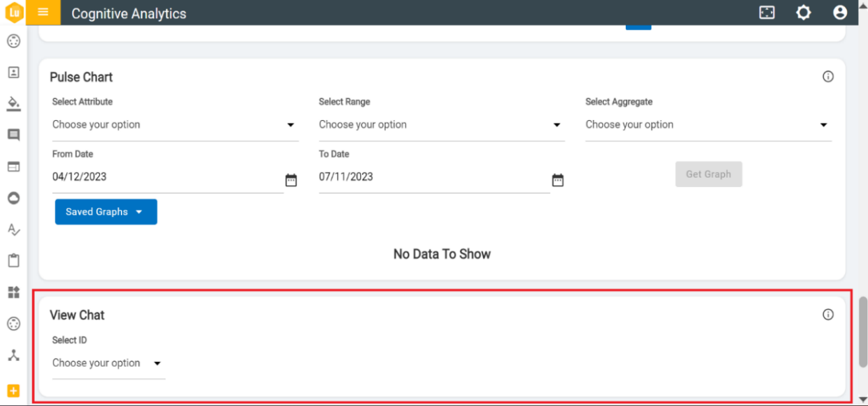Click the fullscreen icon in the top bar

pos(767,13)
